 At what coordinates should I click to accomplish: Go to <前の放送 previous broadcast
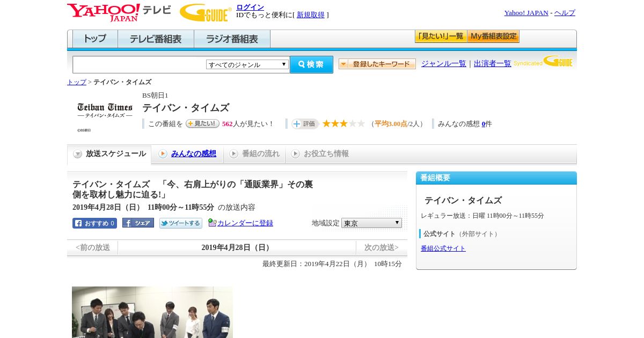point(93,247)
